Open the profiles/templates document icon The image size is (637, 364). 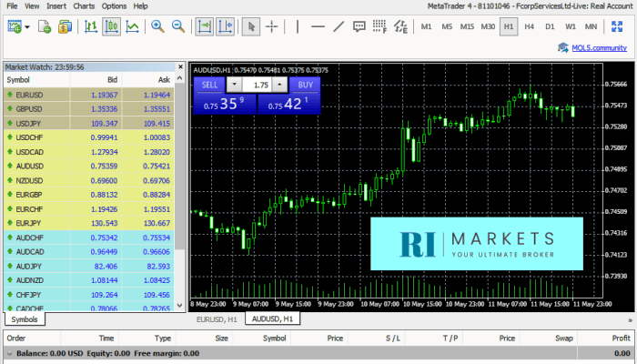click(45, 26)
